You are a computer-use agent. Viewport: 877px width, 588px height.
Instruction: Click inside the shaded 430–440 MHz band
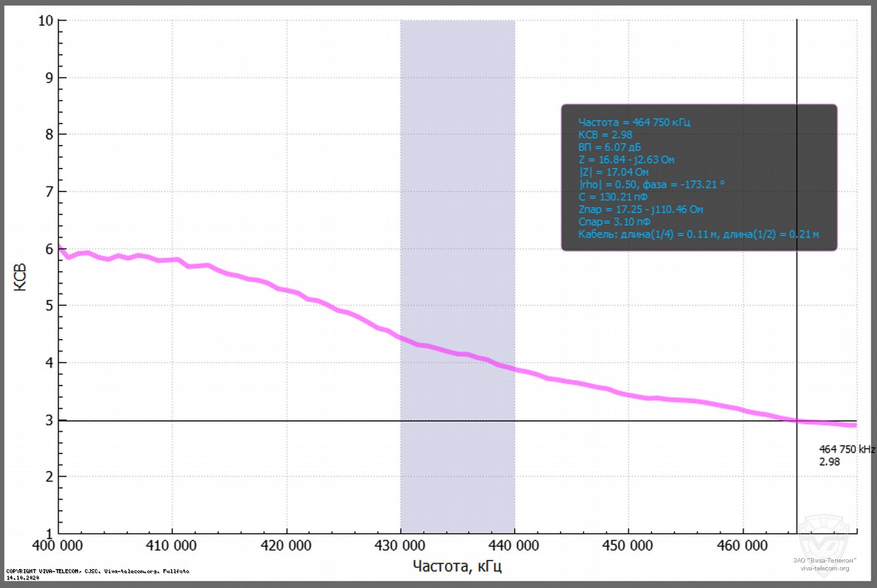click(457, 196)
